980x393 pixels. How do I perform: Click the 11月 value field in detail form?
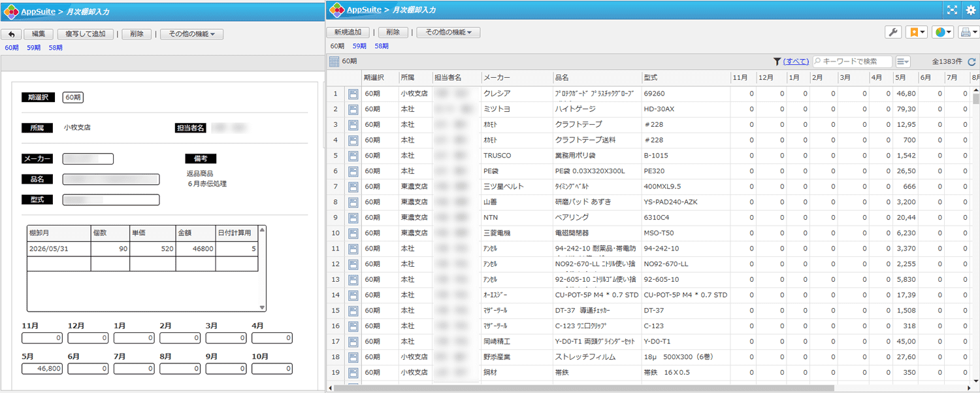(42, 338)
